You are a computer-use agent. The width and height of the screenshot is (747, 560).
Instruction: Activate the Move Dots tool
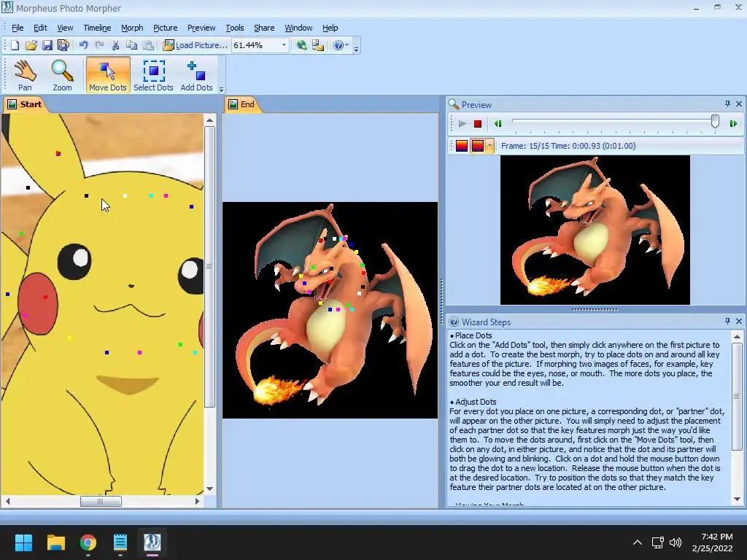pos(108,75)
